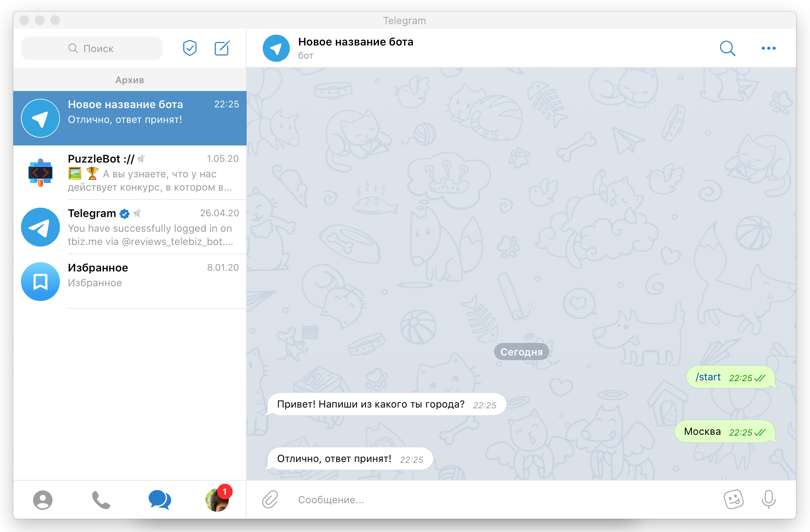810x532 pixels.
Task: Click the бот subtitle under chat title
Action: pyautogui.click(x=306, y=56)
